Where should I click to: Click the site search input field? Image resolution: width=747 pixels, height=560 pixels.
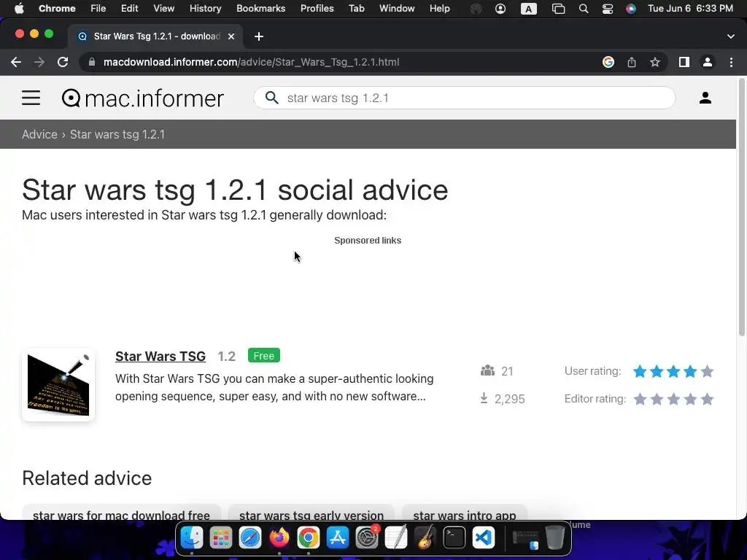click(465, 98)
